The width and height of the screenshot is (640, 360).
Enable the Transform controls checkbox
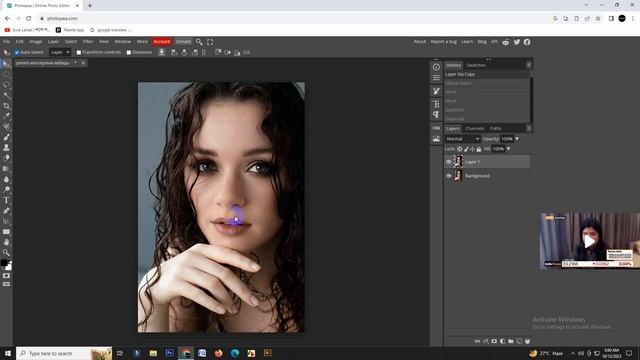(x=79, y=53)
